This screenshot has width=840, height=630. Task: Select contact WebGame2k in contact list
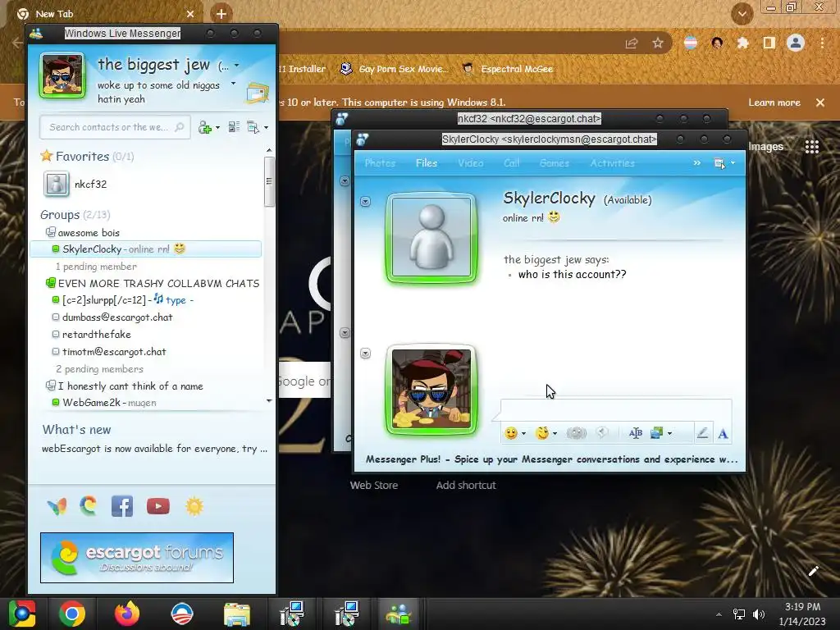[144, 402]
